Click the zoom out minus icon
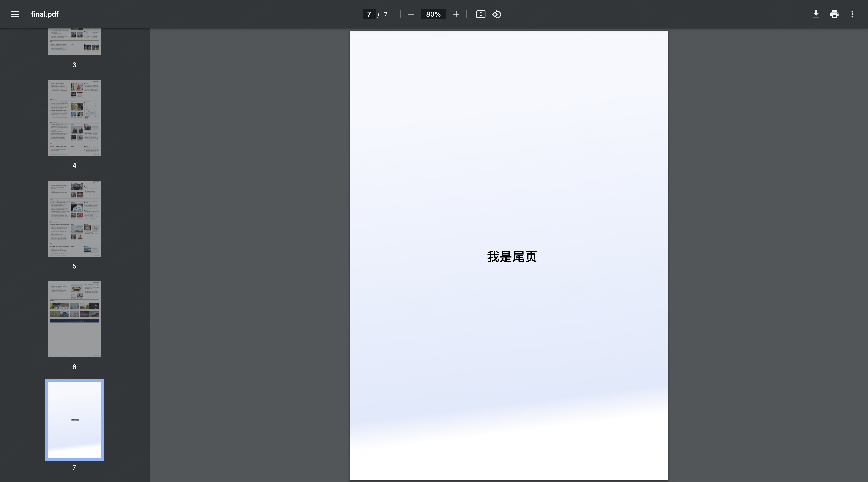Screen dimensions: 868x482 (x=410, y=14)
